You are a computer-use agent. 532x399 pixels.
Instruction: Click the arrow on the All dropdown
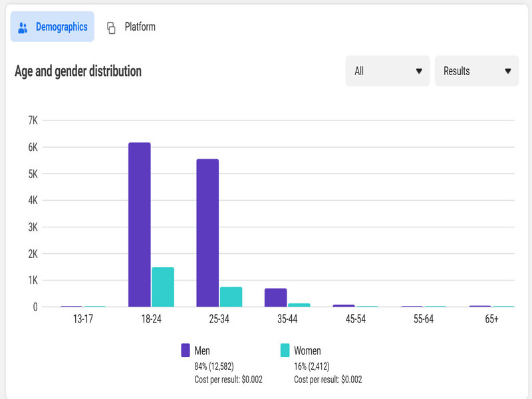coord(419,71)
